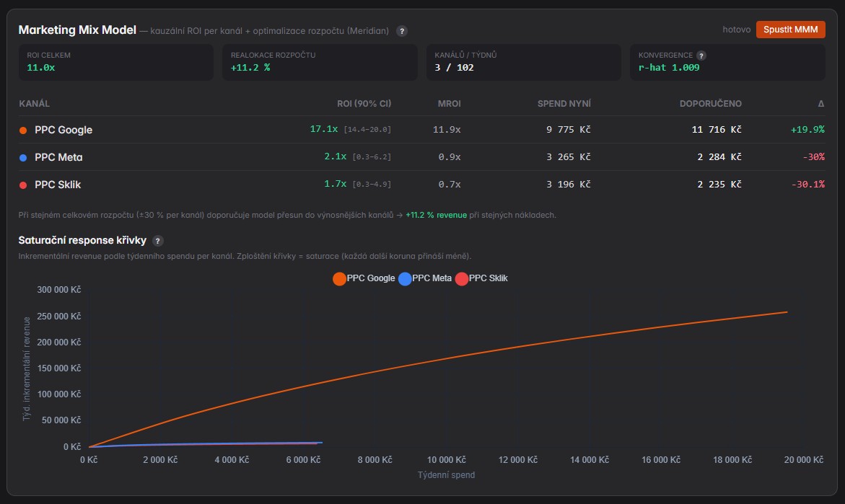The height and width of the screenshot is (504, 845).
Task: Click the ROI celkem 11.0x card
Action: 116,63
